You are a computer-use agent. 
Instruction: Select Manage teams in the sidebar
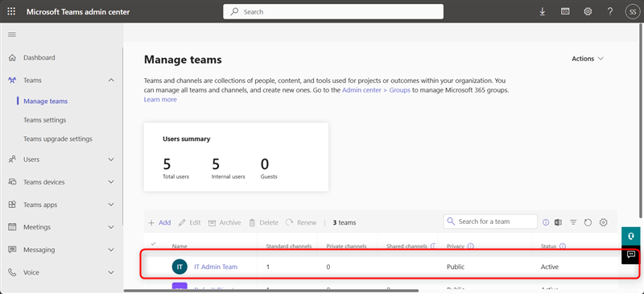tap(46, 101)
